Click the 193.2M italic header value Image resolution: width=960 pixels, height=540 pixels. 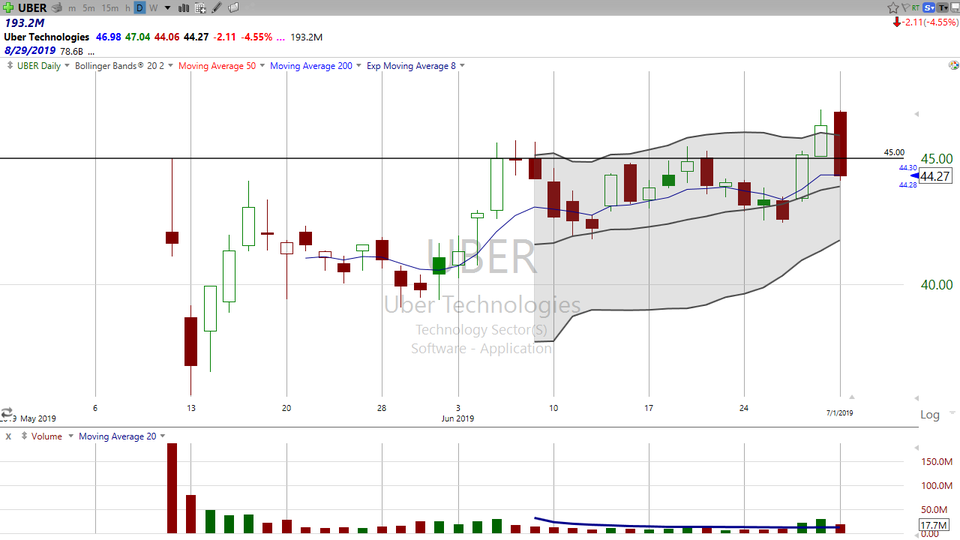tap(24, 23)
